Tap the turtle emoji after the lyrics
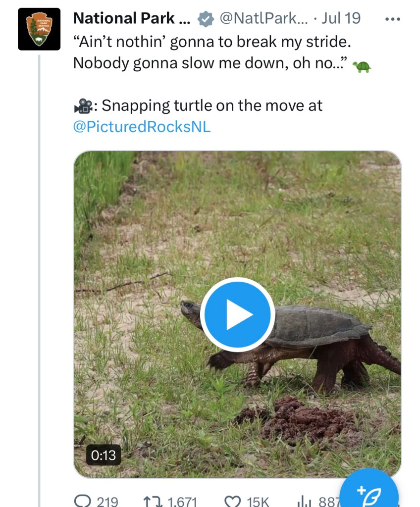The width and height of the screenshot is (420, 507). (363, 66)
